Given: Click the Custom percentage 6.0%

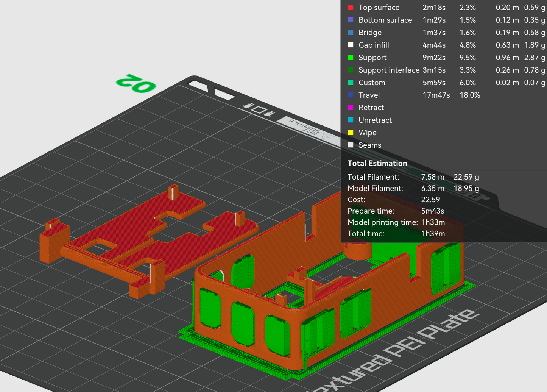Looking at the screenshot, I should point(468,83).
